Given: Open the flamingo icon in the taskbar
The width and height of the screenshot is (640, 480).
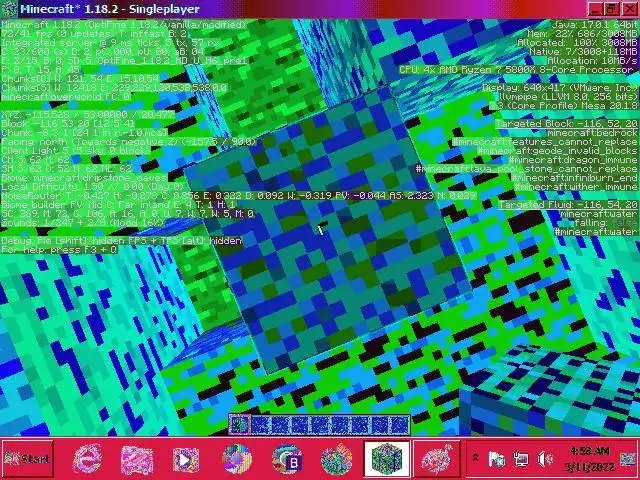Looking at the screenshot, I should 436,459.
